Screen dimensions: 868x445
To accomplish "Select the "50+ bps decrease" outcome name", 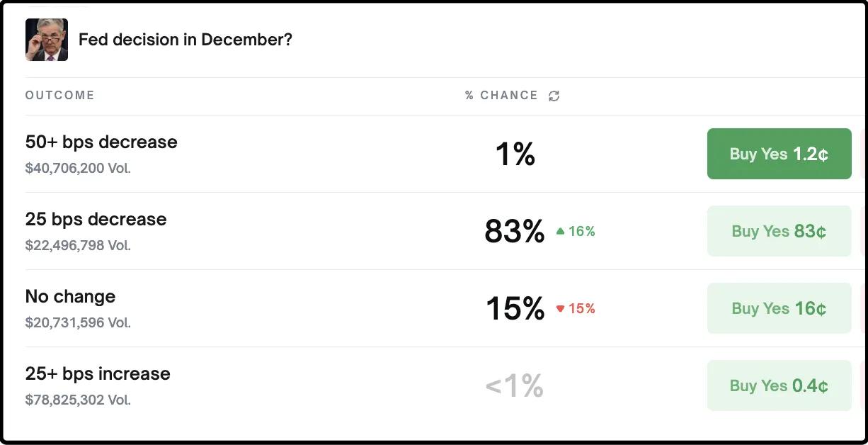I will 101,142.
